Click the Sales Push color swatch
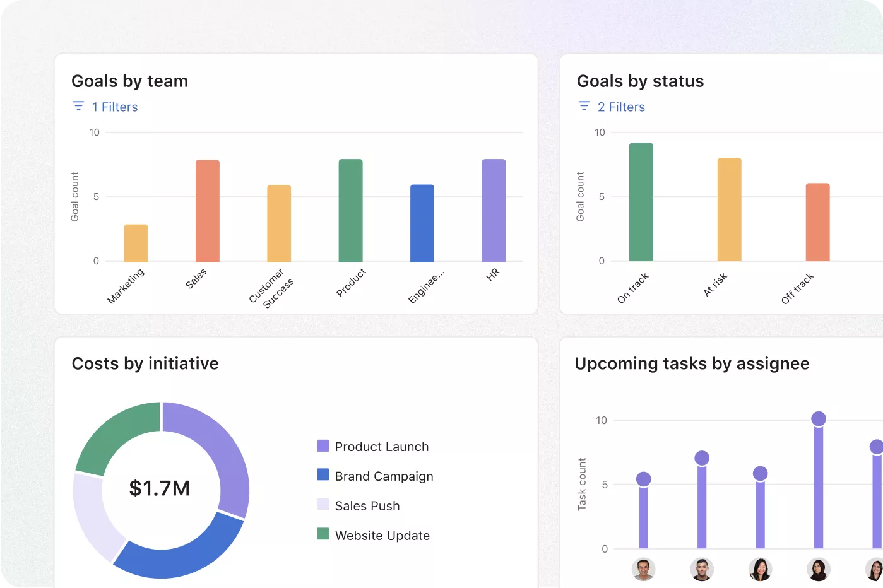Viewport: 883px width, 588px height. point(323,505)
